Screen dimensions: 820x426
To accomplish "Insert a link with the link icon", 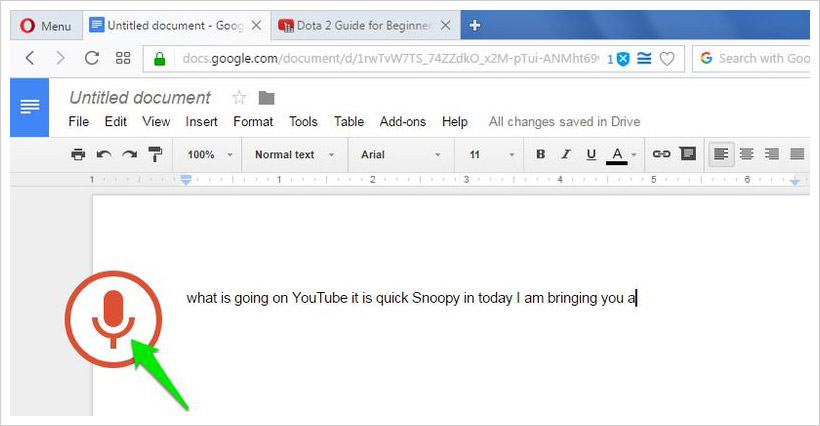I will coord(662,154).
